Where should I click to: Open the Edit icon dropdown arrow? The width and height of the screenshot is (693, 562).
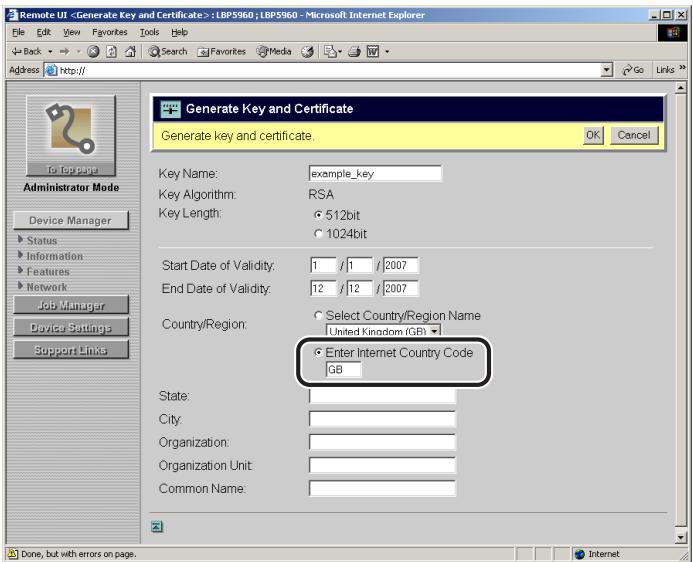coord(387,52)
